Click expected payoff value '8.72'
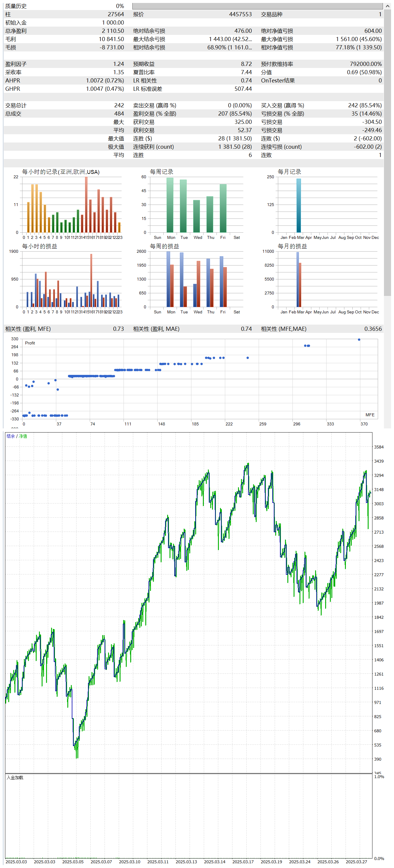 (246, 64)
